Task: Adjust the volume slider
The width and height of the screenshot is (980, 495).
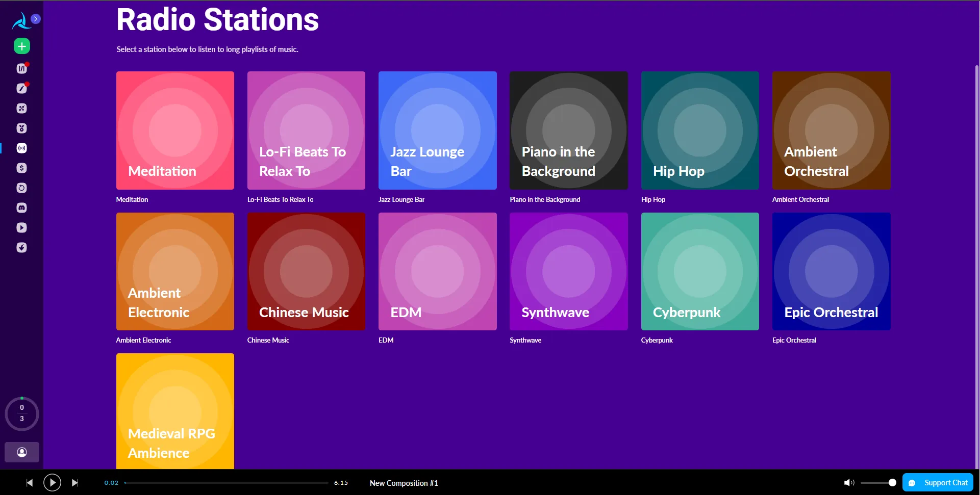Action: point(878,483)
